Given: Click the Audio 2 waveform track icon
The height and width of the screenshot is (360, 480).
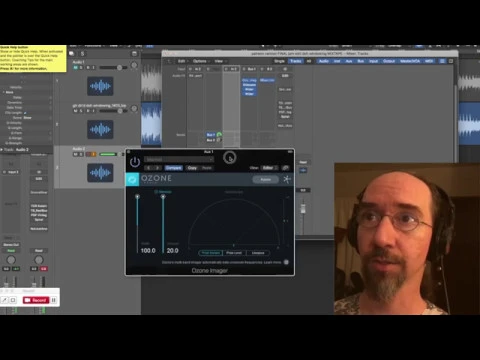Looking at the screenshot, I should (100, 173).
